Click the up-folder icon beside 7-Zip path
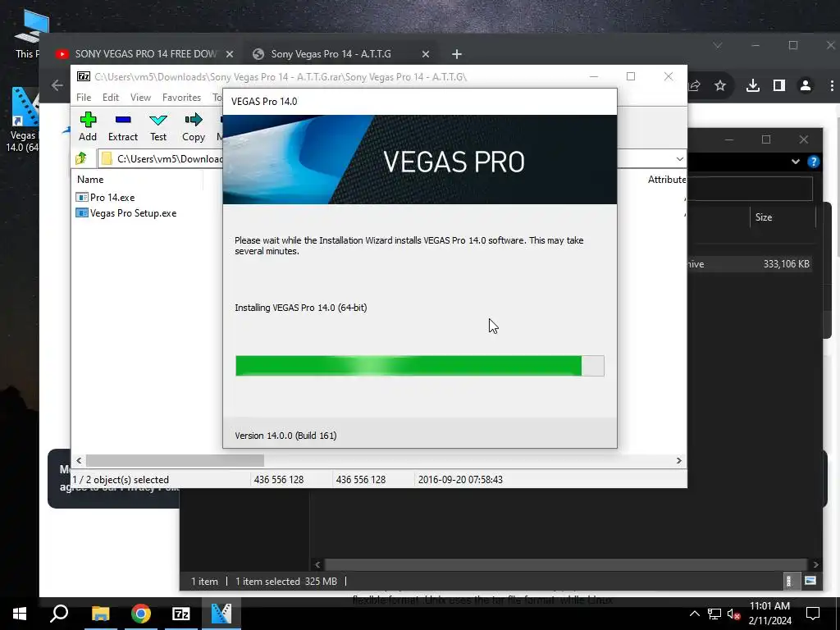This screenshot has width=840, height=630. [81, 158]
